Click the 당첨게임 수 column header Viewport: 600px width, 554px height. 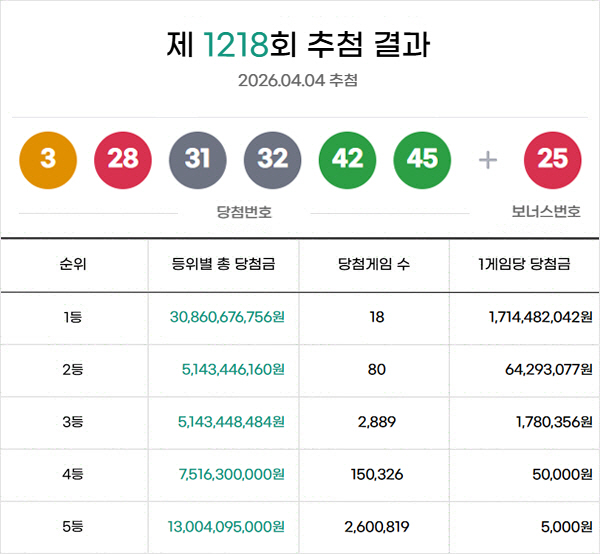coord(375,265)
